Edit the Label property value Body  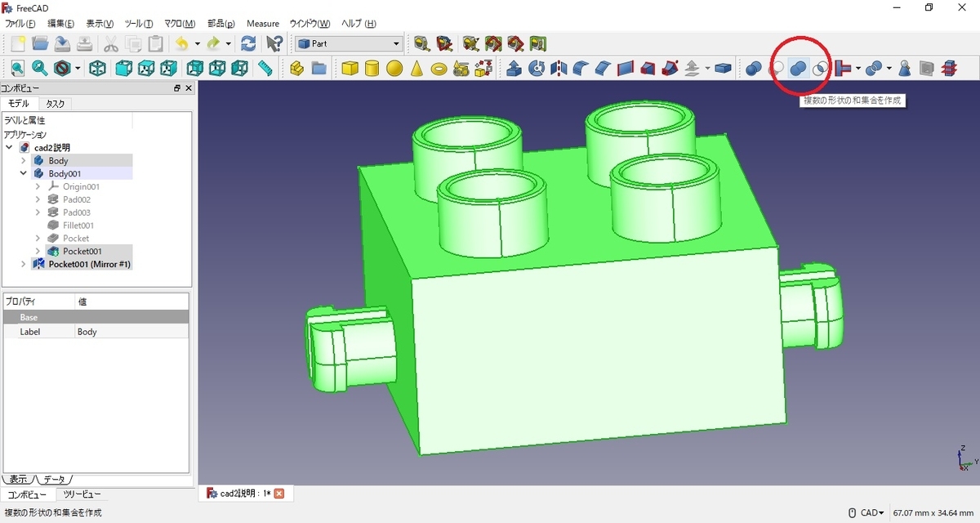131,332
